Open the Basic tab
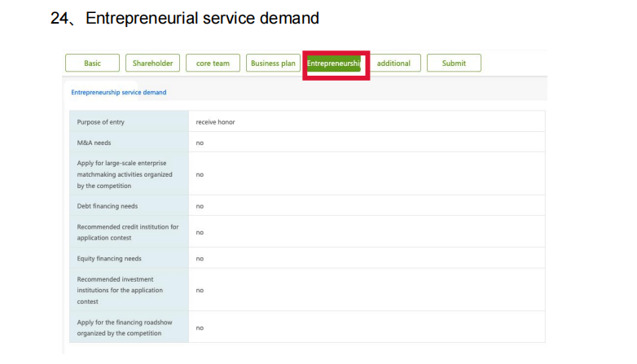This screenshot has width=637, height=364. pyautogui.click(x=92, y=63)
